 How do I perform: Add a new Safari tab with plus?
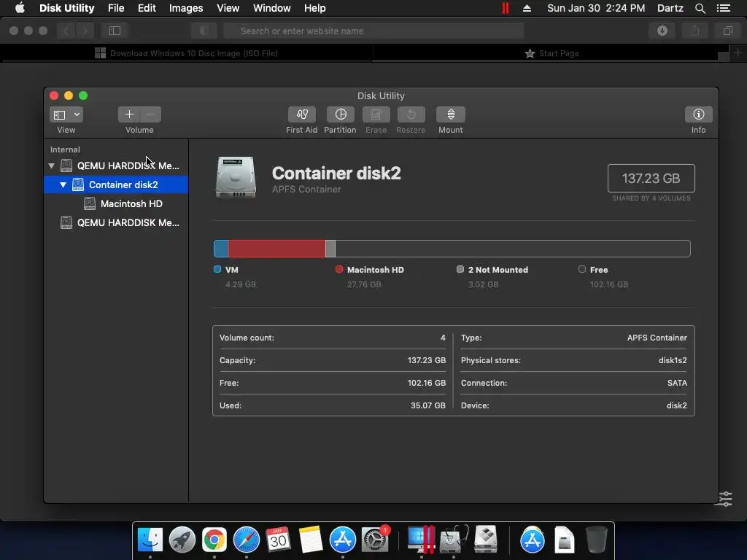point(738,53)
